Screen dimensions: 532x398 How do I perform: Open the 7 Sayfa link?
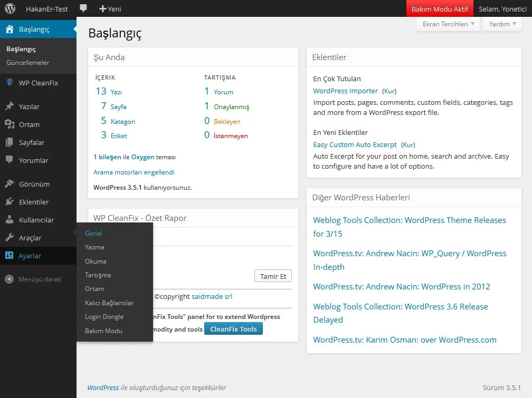tap(113, 106)
